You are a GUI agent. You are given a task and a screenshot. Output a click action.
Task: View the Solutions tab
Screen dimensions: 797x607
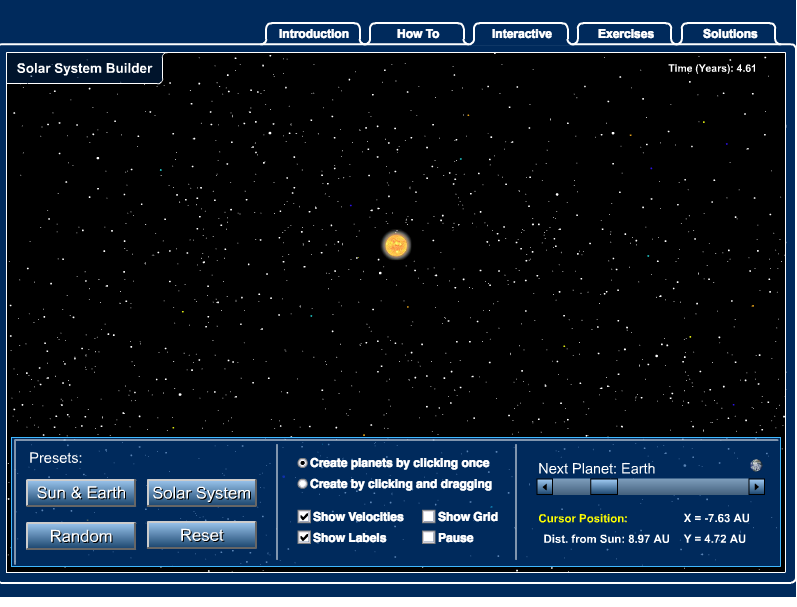click(x=729, y=34)
